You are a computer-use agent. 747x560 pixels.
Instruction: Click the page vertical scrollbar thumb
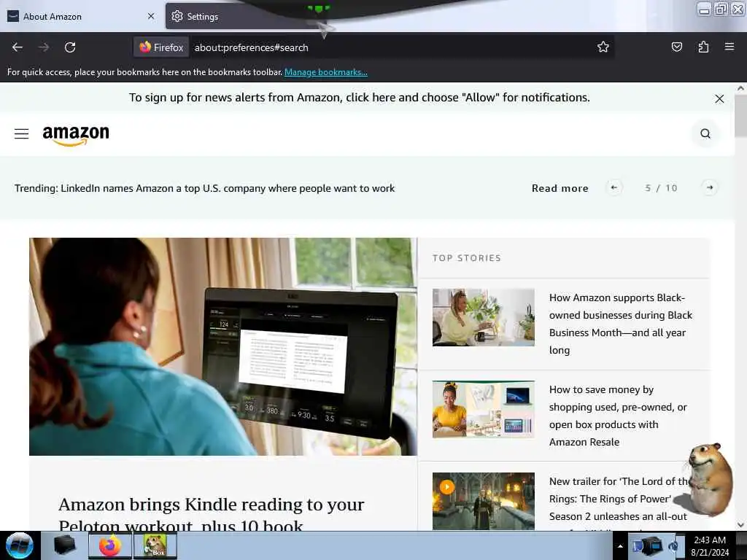pyautogui.click(x=740, y=115)
